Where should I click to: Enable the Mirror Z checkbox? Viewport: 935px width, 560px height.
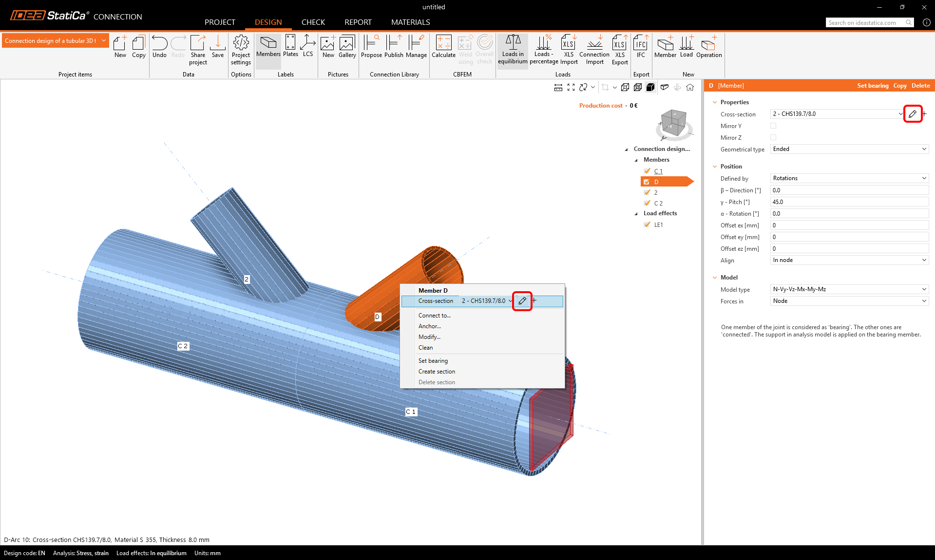773,138
